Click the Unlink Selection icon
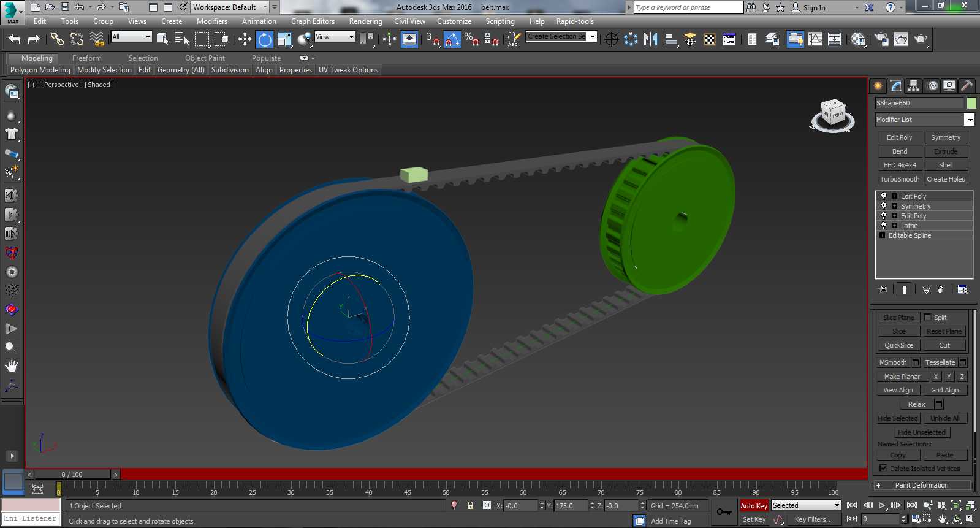 click(x=77, y=39)
